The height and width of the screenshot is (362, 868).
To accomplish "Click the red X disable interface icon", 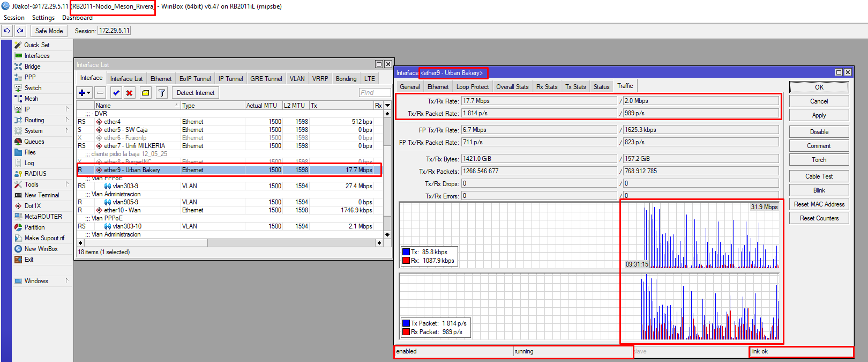I will point(129,93).
